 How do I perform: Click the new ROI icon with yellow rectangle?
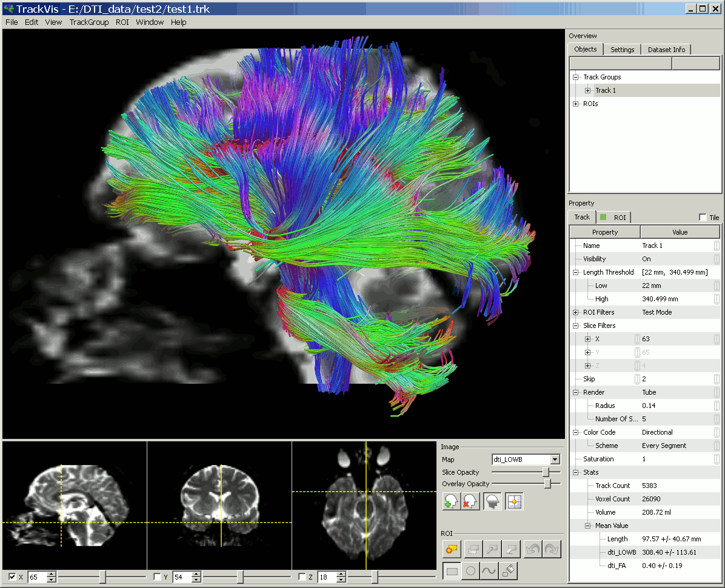pos(451,549)
